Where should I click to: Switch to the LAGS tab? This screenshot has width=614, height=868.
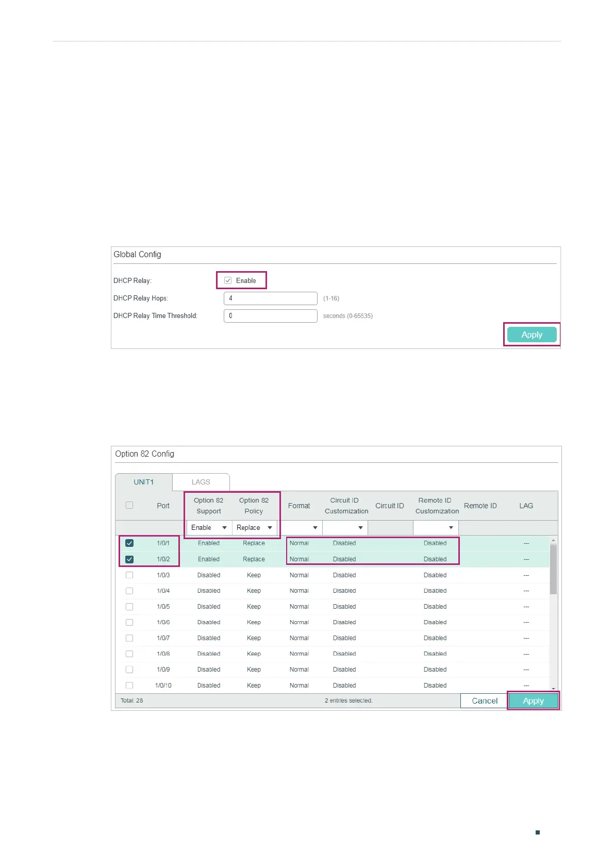pos(201,482)
